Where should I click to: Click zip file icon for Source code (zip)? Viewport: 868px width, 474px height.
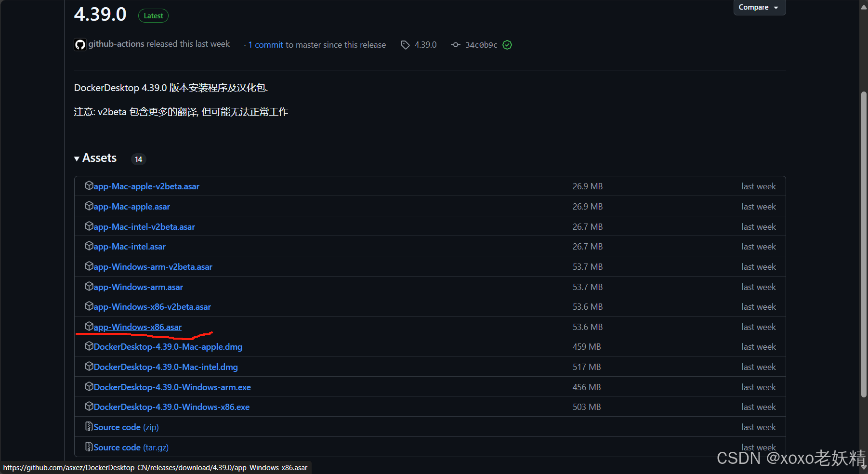(x=89, y=427)
